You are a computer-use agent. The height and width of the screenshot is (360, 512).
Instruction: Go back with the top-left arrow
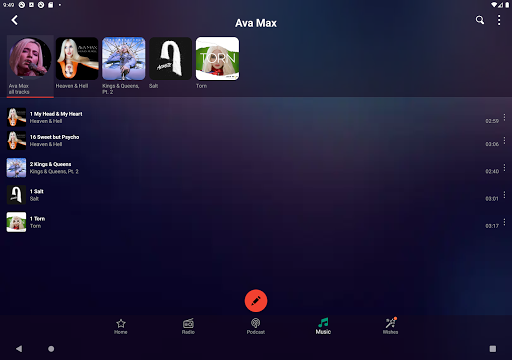15,20
